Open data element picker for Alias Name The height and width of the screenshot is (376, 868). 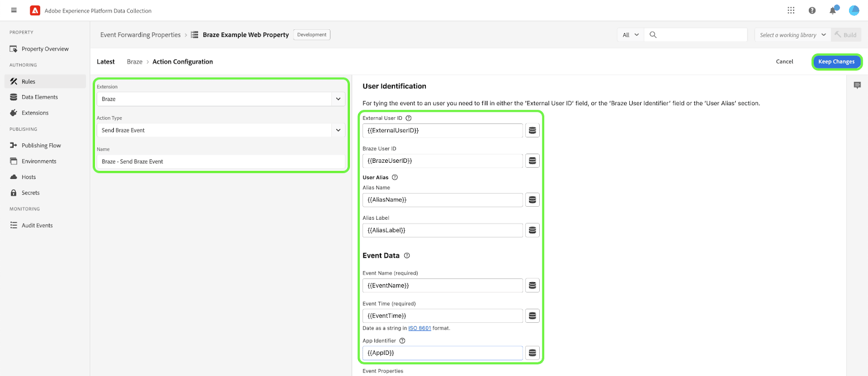click(532, 200)
